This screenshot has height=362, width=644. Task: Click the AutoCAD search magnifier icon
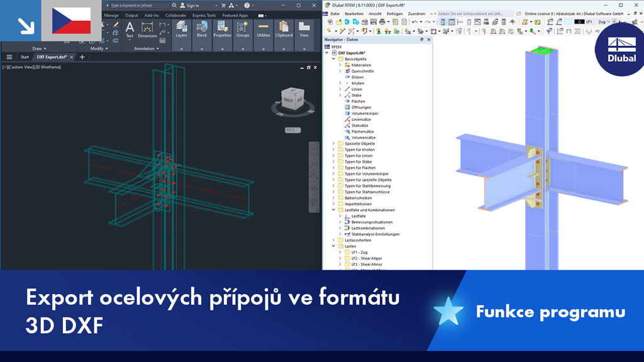coord(174,5)
